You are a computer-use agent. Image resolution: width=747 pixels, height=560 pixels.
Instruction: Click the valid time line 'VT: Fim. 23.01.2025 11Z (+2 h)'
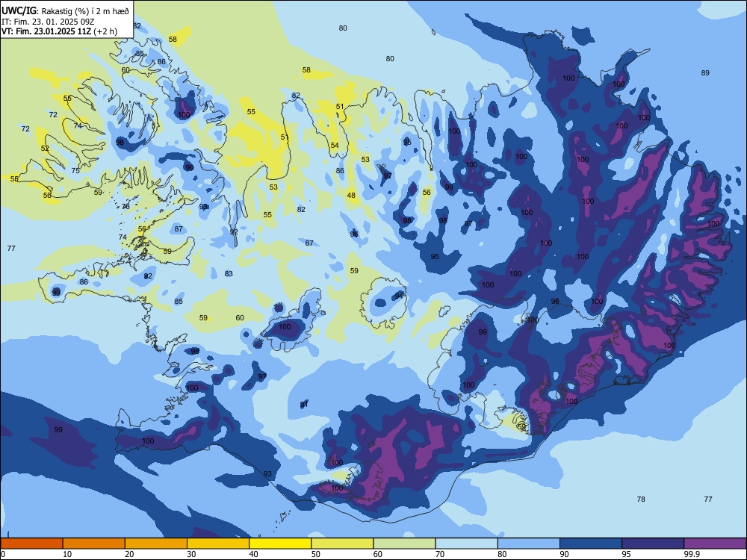coord(60,31)
